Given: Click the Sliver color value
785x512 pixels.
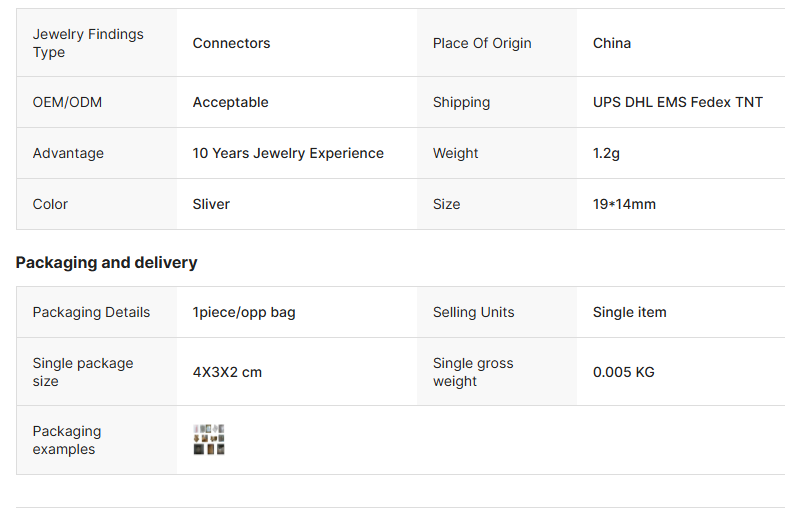Looking at the screenshot, I should 211,204.
